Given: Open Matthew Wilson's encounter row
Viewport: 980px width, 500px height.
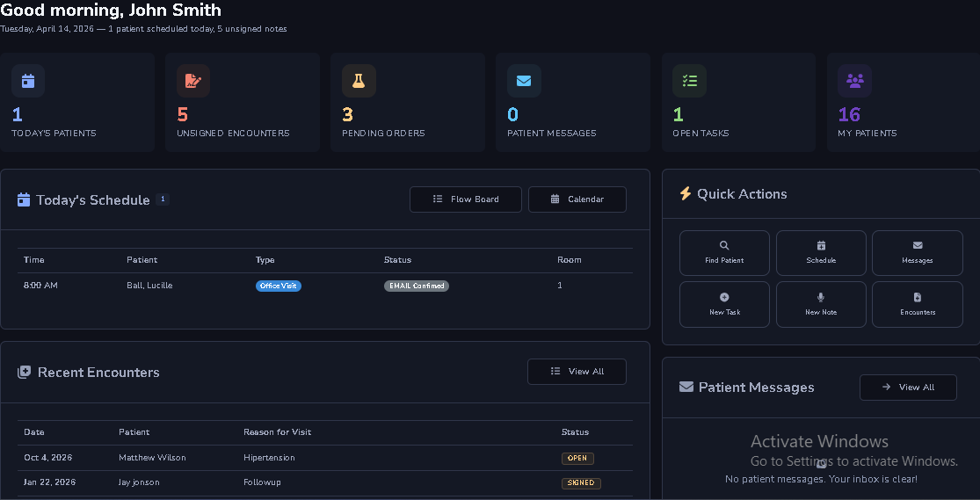Looking at the screenshot, I should pos(152,458).
